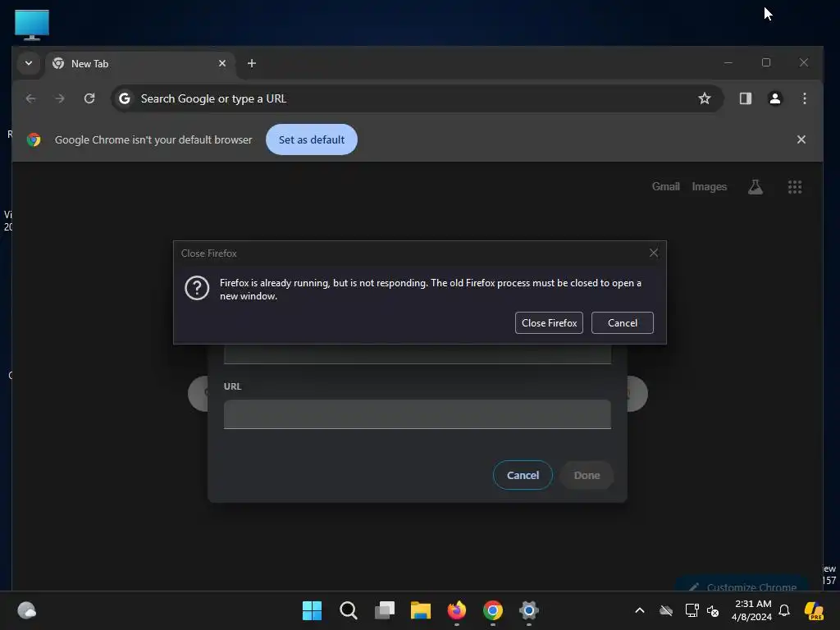This screenshot has width=840, height=630.
Task: Open network status tray icon
Action: [692, 610]
